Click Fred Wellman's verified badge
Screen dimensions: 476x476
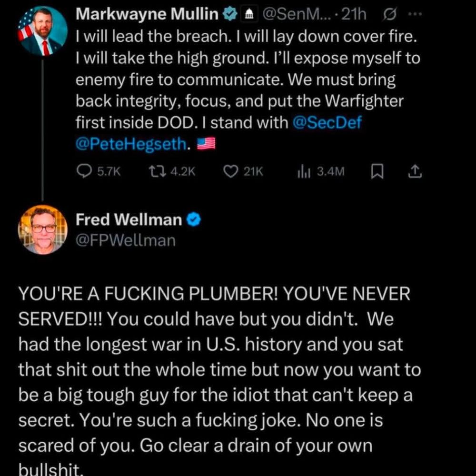point(194,220)
